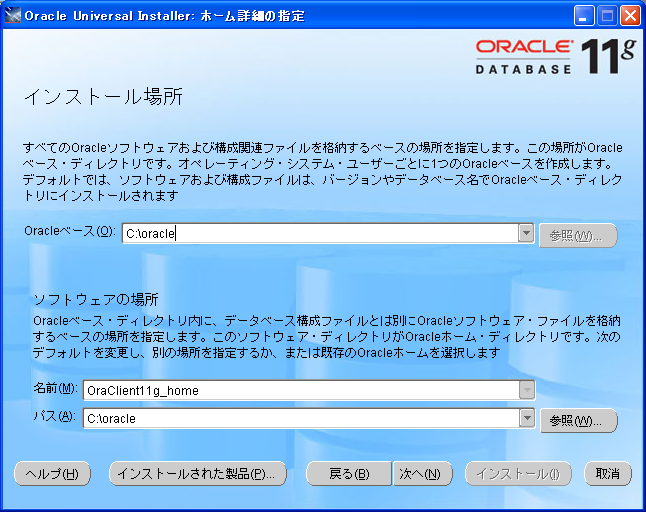Click into the Oracleベース path text field
This screenshot has height=512, width=646.
[x=318, y=234]
